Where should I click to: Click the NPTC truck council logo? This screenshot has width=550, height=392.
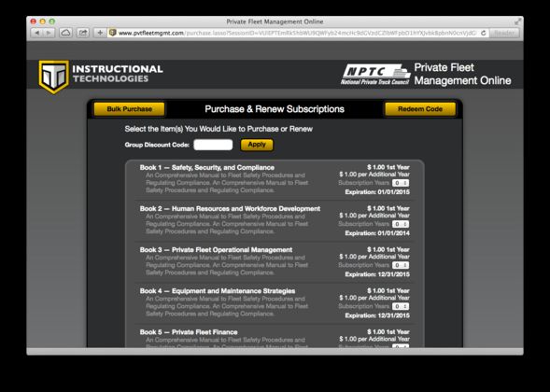coord(375,75)
